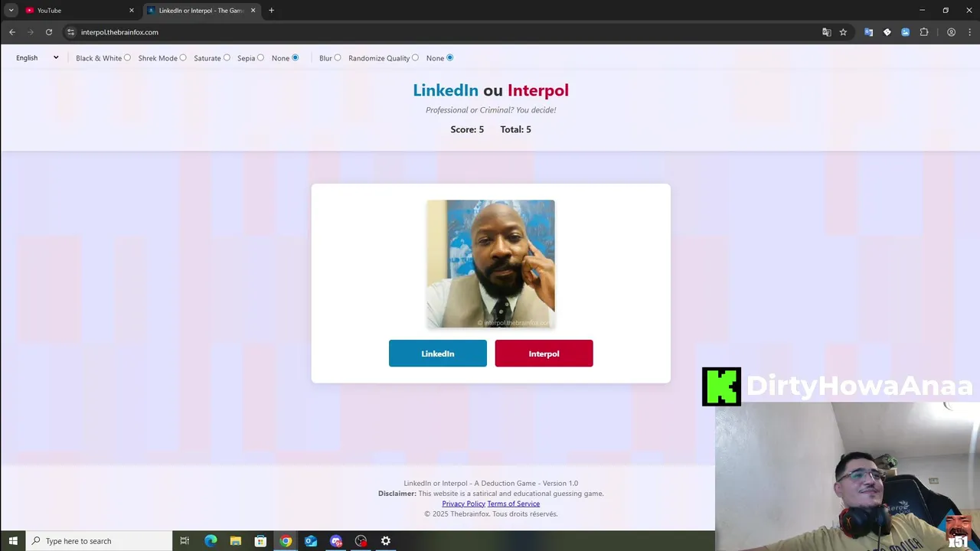Click the portrait photo in the card

point(491,264)
